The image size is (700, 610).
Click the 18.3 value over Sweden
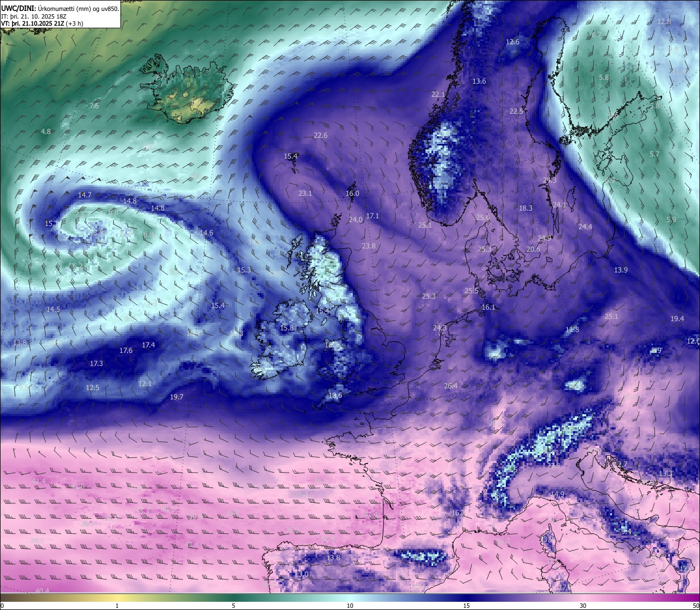[526, 208]
